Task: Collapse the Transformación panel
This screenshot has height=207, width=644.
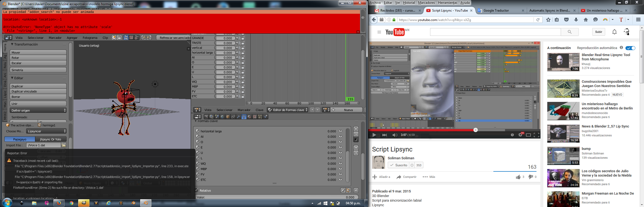Action: click(x=12, y=44)
